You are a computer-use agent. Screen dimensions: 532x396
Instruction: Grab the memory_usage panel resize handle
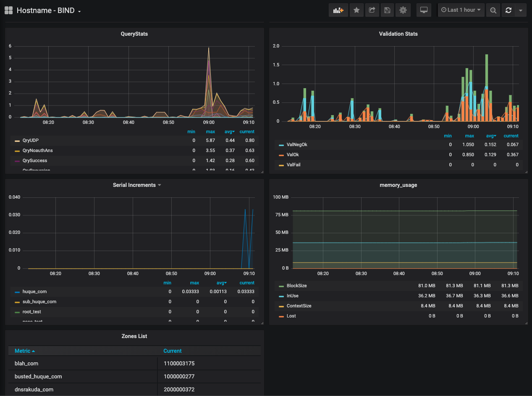(526, 323)
